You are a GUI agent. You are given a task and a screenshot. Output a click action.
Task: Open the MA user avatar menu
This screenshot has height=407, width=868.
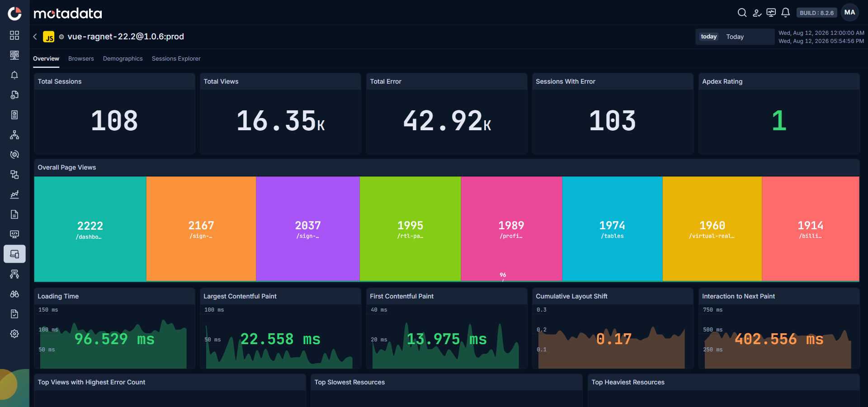coord(849,13)
